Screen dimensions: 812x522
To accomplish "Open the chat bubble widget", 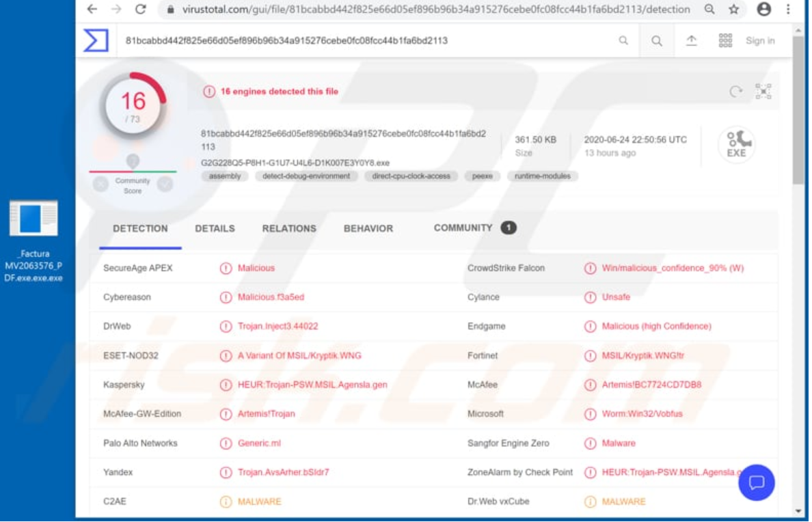I will pyautogui.click(x=756, y=482).
